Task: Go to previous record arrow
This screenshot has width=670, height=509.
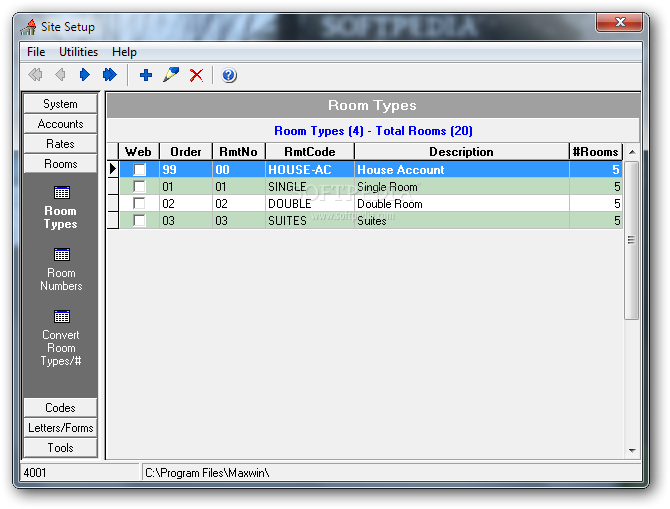Action: pyautogui.click(x=60, y=75)
